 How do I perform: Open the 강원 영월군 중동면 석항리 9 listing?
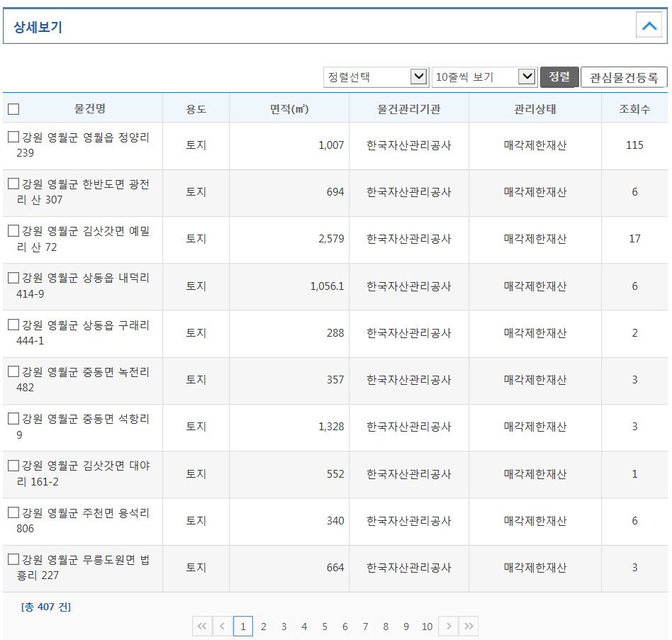[x=83, y=427]
